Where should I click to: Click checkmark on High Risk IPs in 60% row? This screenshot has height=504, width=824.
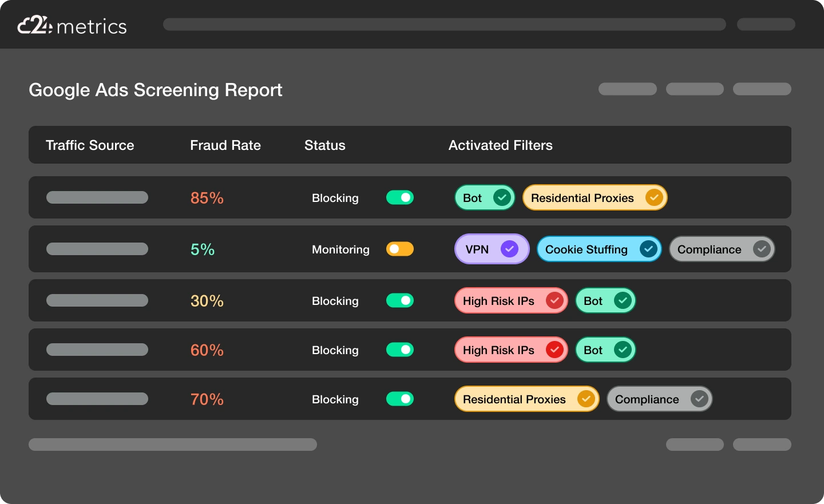pos(554,350)
